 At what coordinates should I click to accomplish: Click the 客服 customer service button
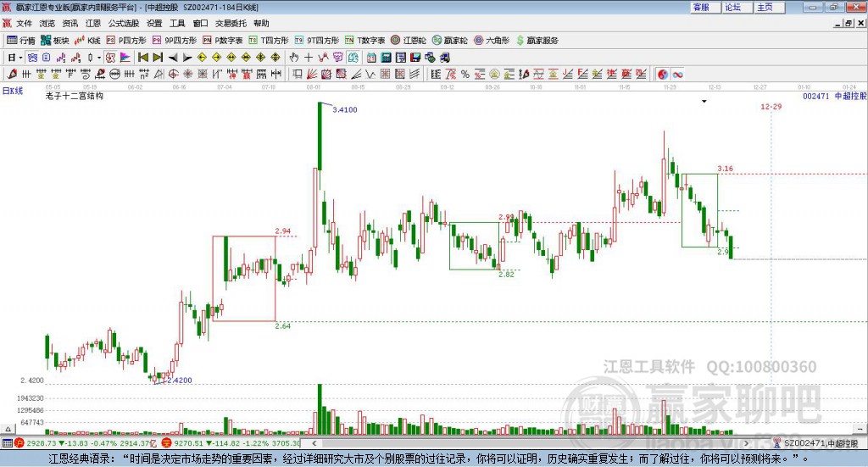705,7
